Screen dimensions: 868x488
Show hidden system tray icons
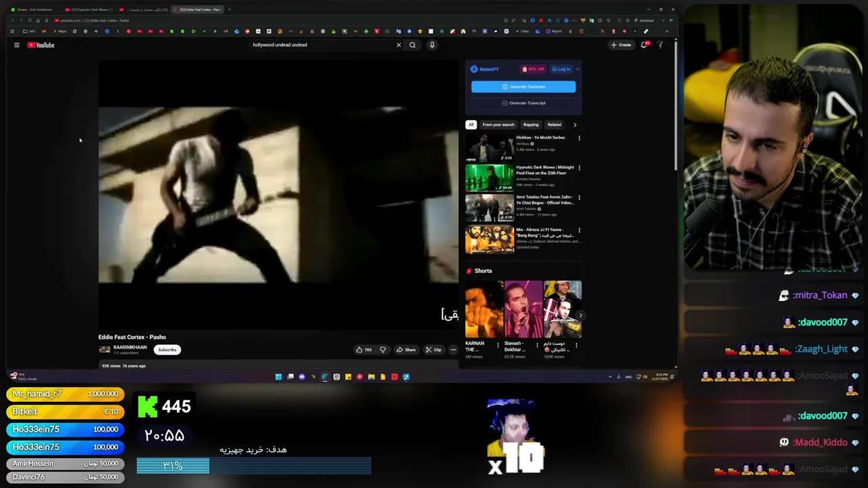point(610,377)
